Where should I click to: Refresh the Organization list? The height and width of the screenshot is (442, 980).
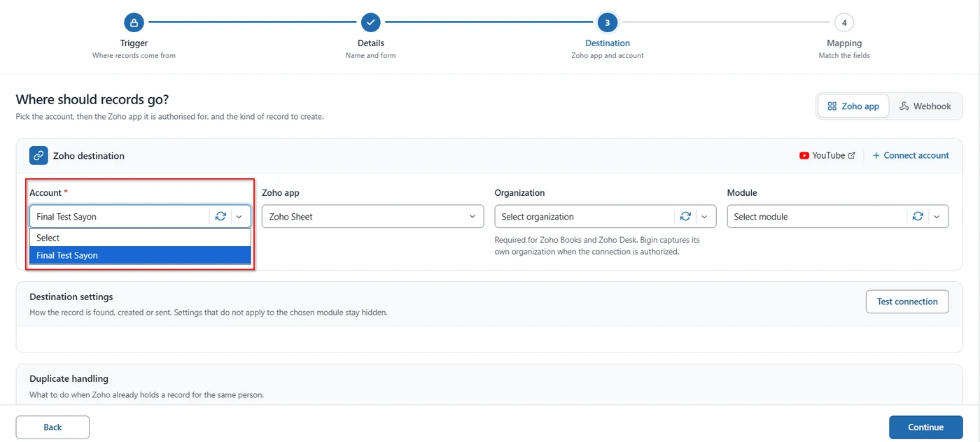(685, 217)
